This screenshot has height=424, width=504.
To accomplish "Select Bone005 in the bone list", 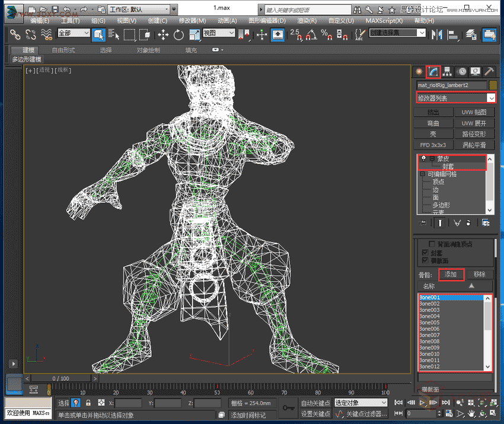I will coord(430,323).
